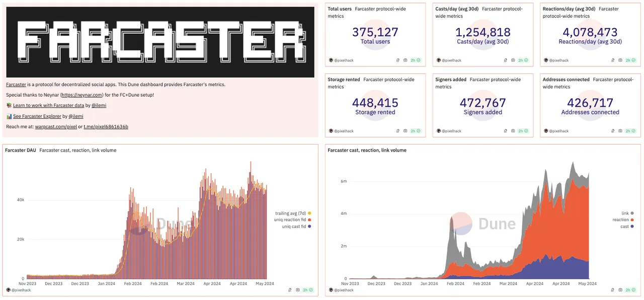Open the Casts/day (avg 30d) card title
The height and width of the screenshot is (300, 644).
coord(457,9)
